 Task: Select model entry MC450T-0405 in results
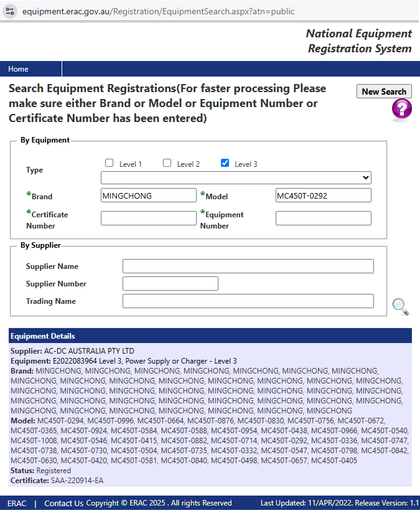334,460
